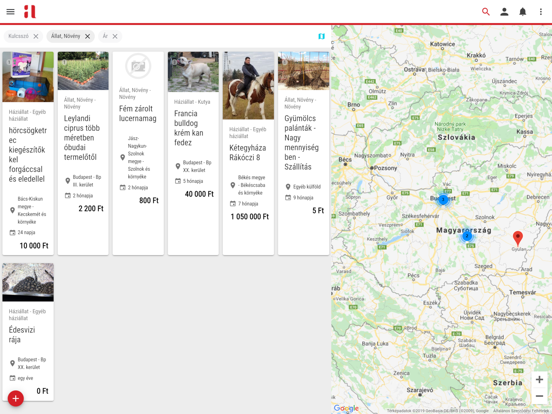
Task: Open the search magnifier icon
Action: (486, 12)
